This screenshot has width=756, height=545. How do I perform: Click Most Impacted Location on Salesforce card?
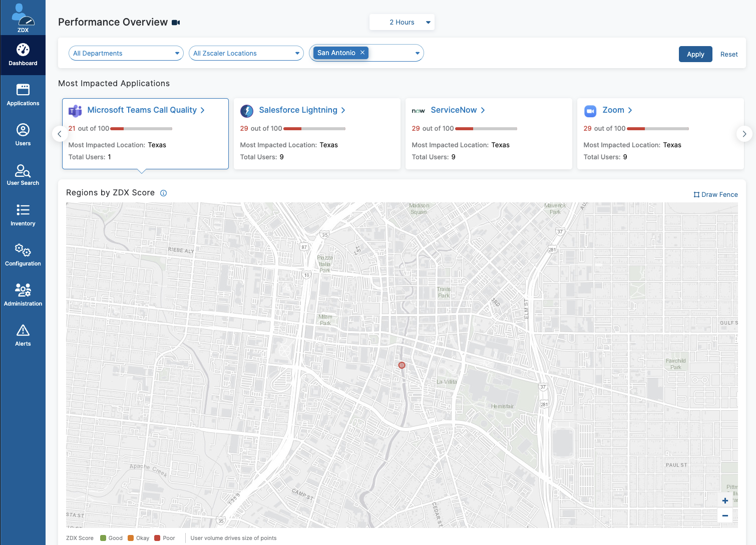(289, 145)
